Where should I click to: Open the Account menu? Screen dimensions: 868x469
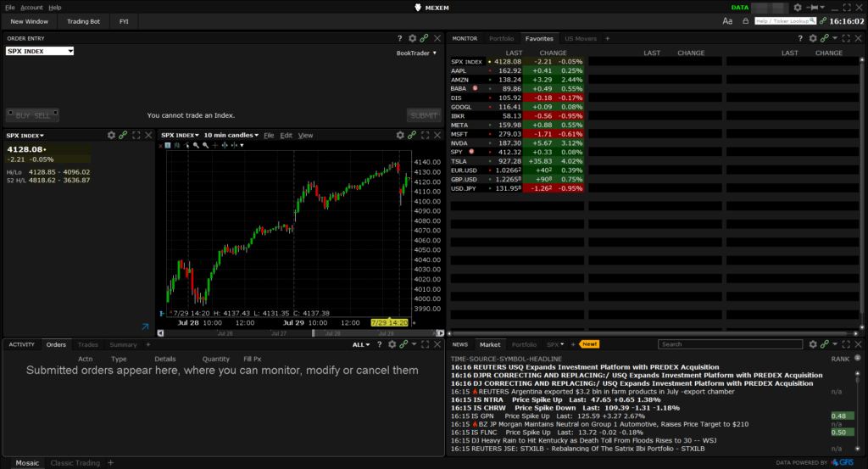pos(31,7)
